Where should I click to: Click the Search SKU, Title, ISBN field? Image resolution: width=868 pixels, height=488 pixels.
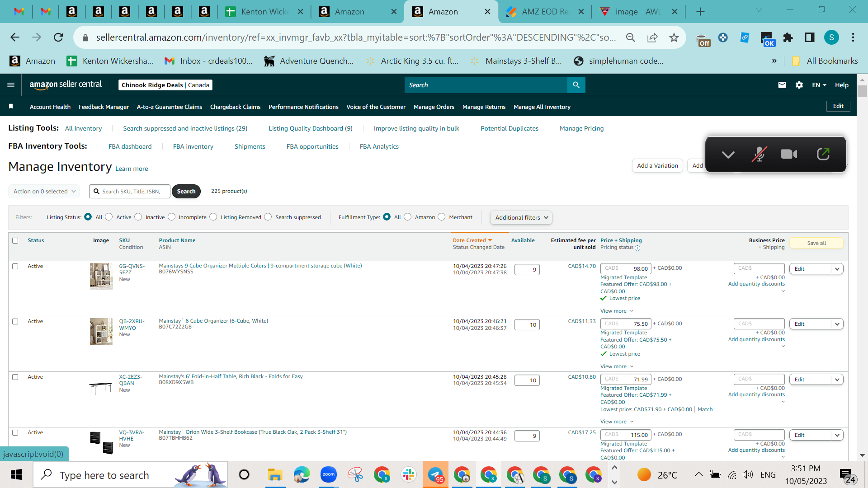[x=130, y=191]
